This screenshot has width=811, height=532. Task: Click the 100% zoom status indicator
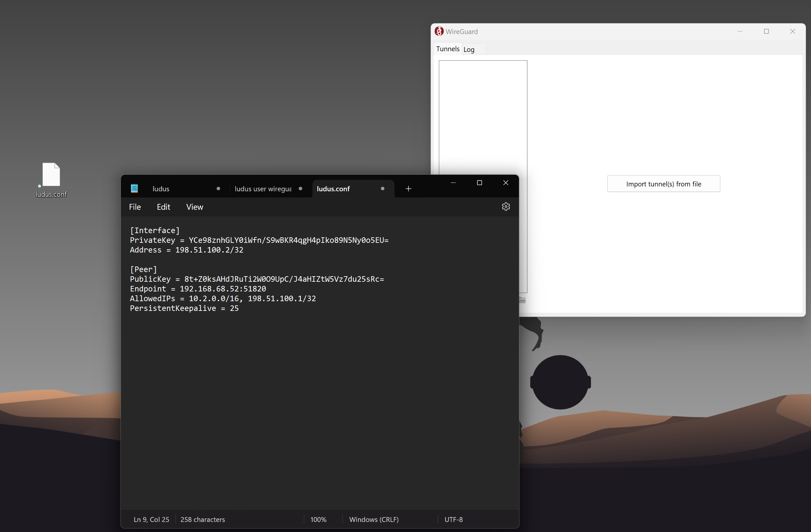tap(318, 519)
